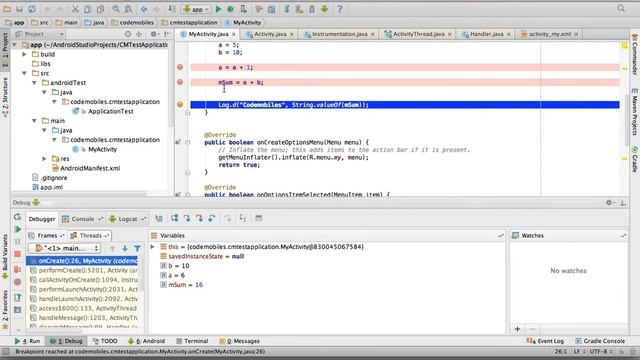Navigate back with the blue arrow icon
This screenshot has width=640, height=360.
click(x=144, y=9)
